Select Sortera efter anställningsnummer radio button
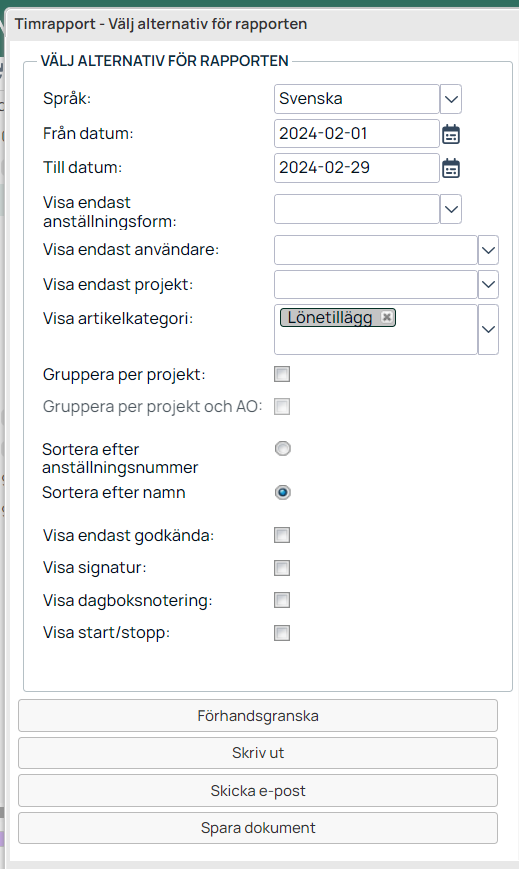Image resolution: width=519 pixels, height=869 pixels. point(283,448)
